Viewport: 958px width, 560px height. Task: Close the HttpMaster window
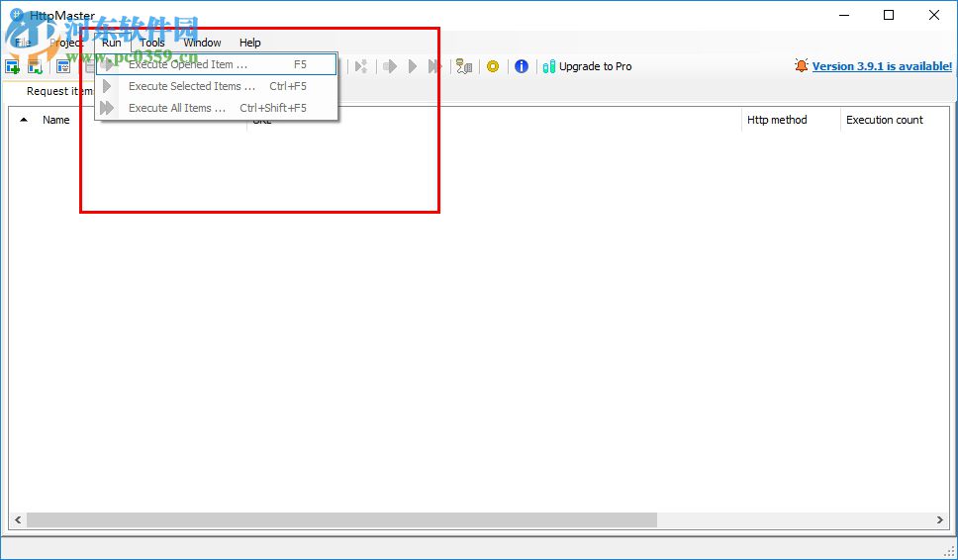pyautogui.click(x=934, y=15)
